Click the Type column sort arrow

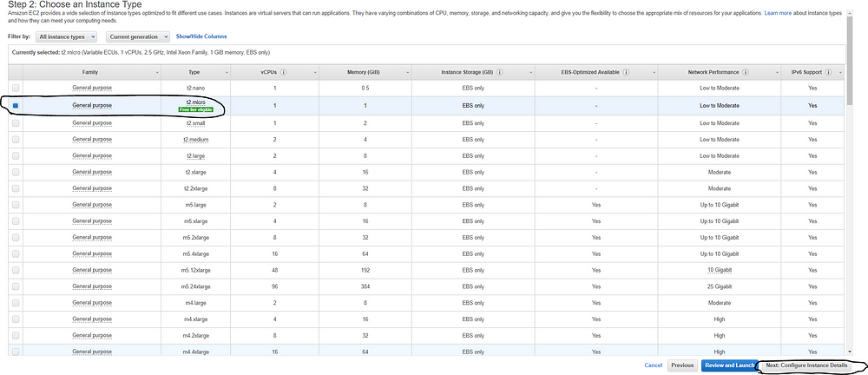pyautogui.click(x=227, y=73)
